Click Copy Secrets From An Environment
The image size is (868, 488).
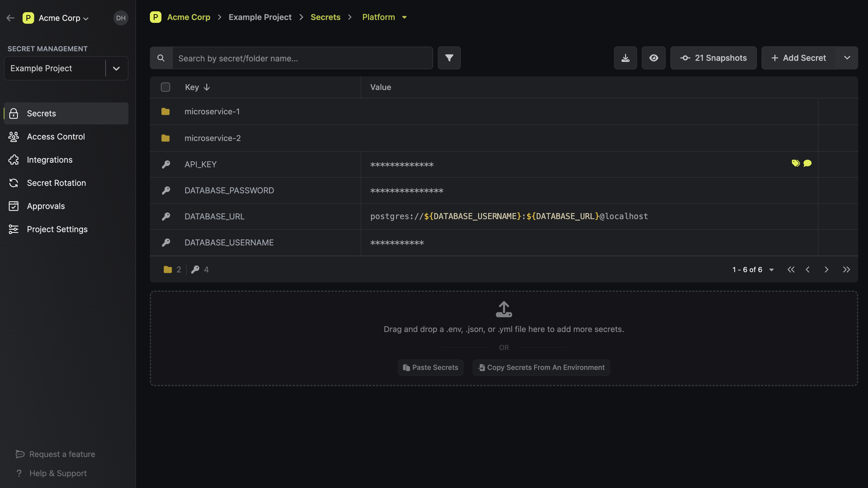(541, 367)
